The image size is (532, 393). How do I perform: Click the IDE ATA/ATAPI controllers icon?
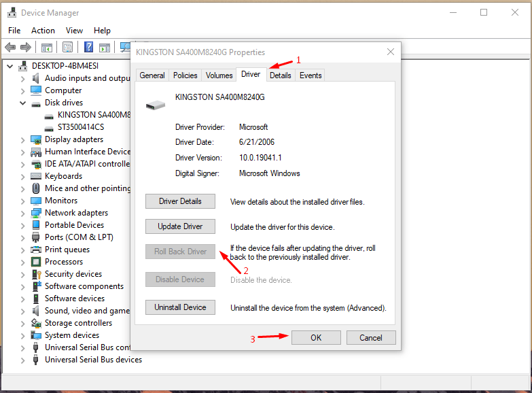point(36,164)
